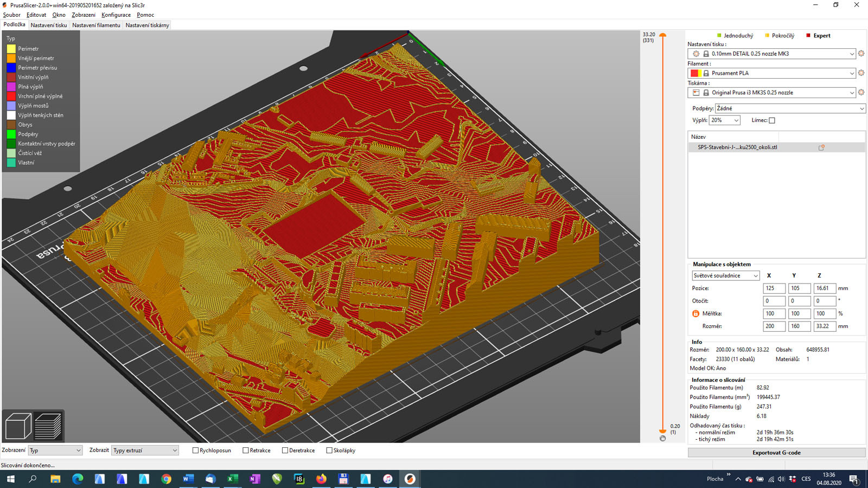Select the Jednoduchý mode
This screenshot has height=488, width=868.
(x=735, y=36)
